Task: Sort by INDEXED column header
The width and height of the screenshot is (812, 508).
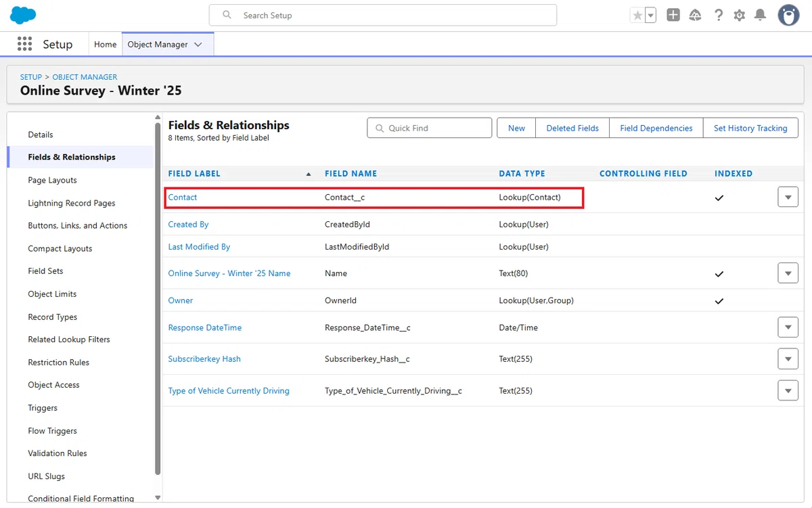Action: [734, 174]
